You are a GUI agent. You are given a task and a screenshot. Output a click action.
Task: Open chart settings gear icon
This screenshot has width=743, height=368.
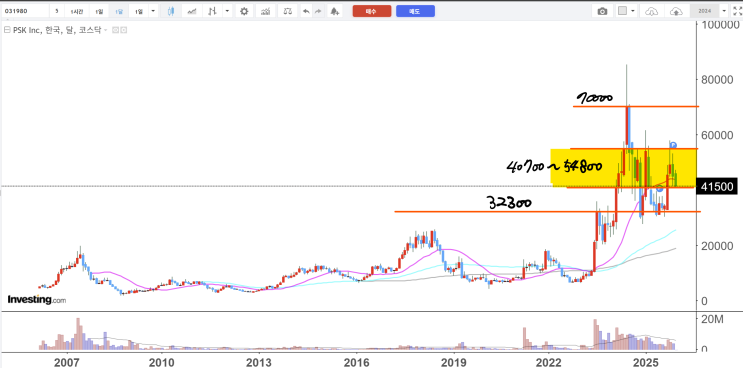[x=244, y=11]
